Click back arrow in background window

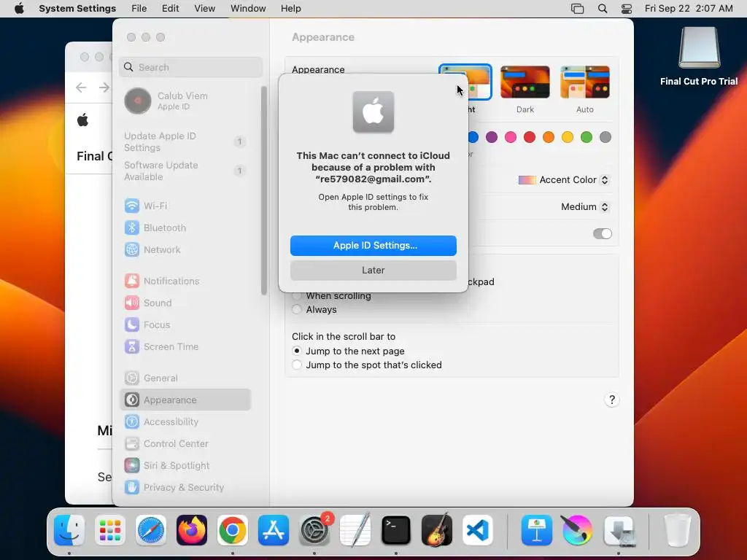click(x=82, y=87)
